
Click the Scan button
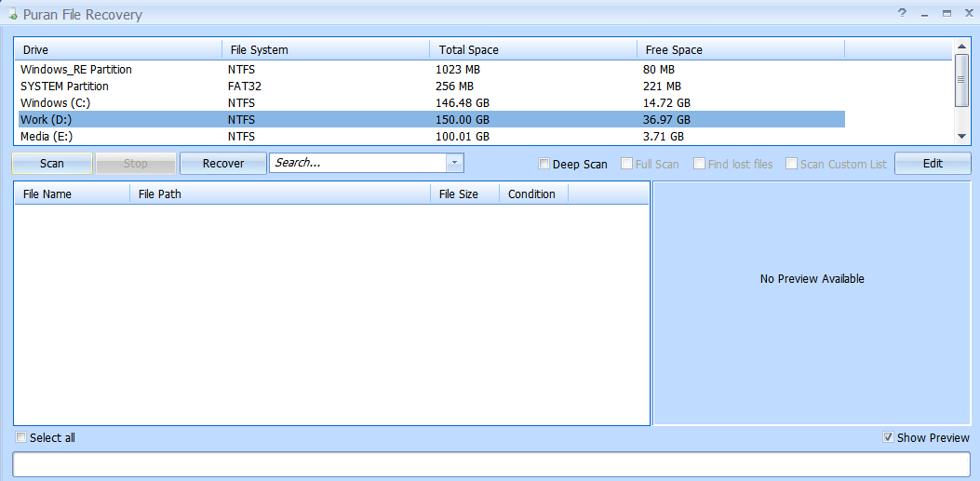point(52,164)
